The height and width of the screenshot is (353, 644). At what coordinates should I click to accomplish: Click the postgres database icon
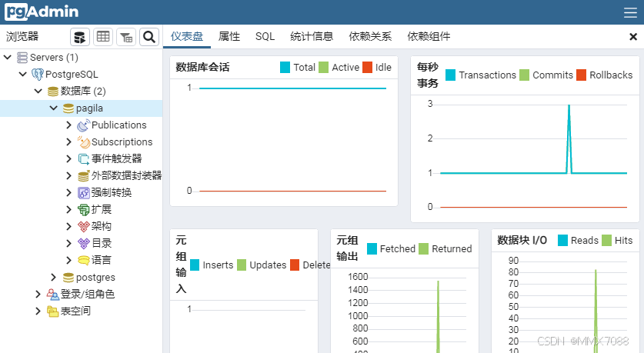pyautogui.click(x=68, y=278)
